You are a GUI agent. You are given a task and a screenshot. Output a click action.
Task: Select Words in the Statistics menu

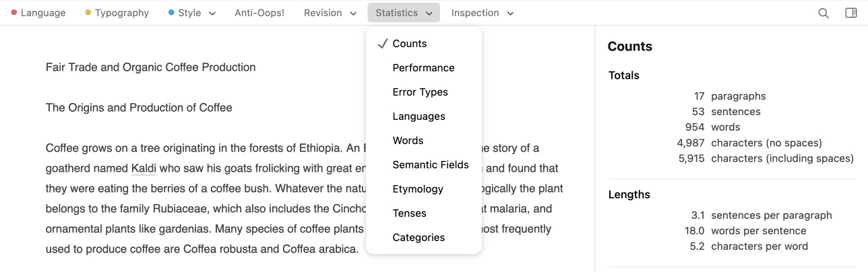coord(408,141)
